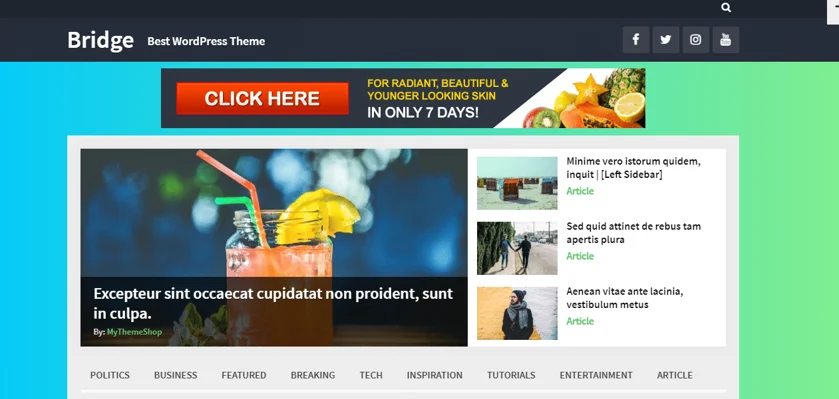Open the couple walking thumbnail

click(517, 248)
